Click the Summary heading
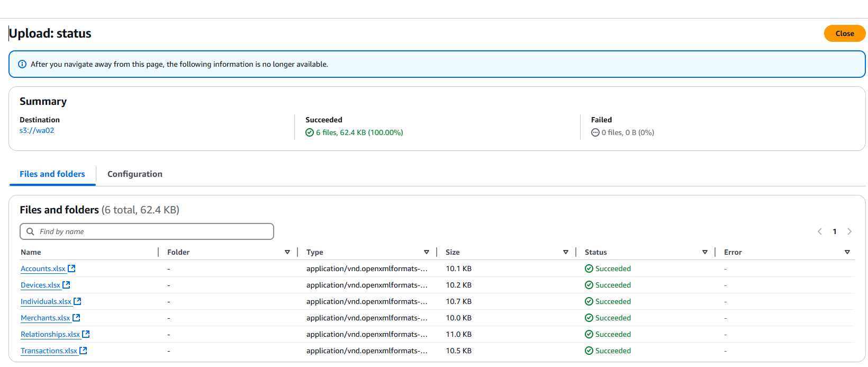This screenshot has width=868, height=367. (x=43, y=101)
